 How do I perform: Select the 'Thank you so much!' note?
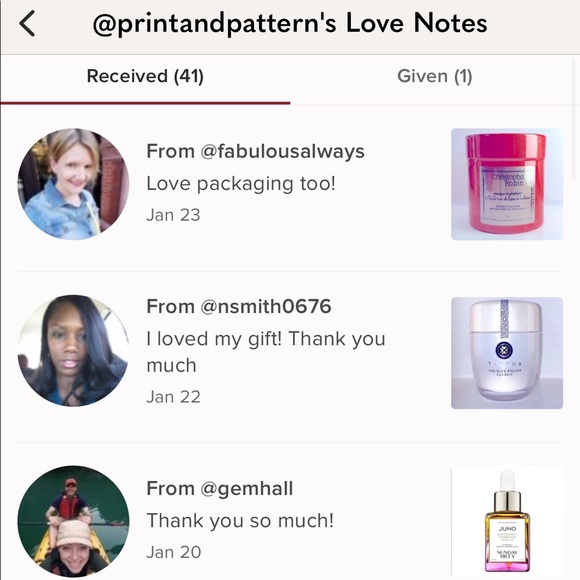pos(240,520)
